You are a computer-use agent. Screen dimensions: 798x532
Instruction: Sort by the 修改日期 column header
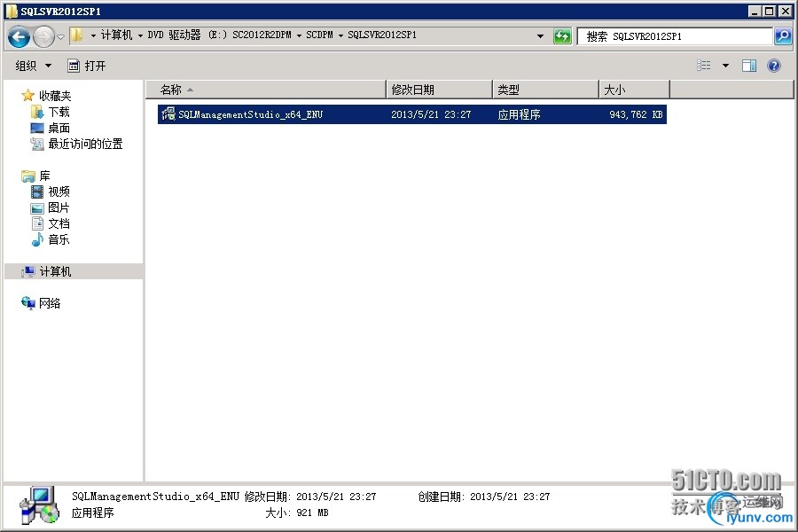pos(439,90)
